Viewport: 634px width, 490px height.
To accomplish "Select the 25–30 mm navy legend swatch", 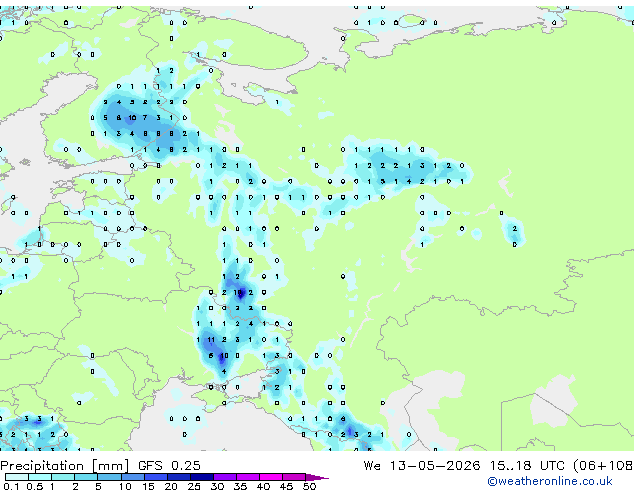I will [202, 477].
